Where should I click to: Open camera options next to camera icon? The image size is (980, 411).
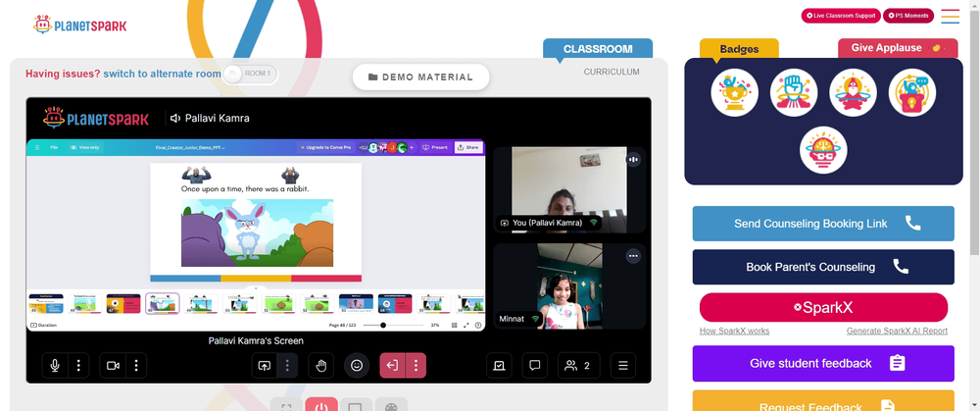pyautogui.click(x=136, y=366)
